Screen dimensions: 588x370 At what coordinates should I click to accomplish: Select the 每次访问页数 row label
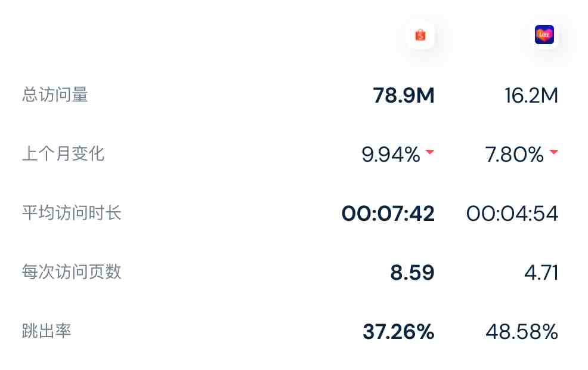click(72, 272)
